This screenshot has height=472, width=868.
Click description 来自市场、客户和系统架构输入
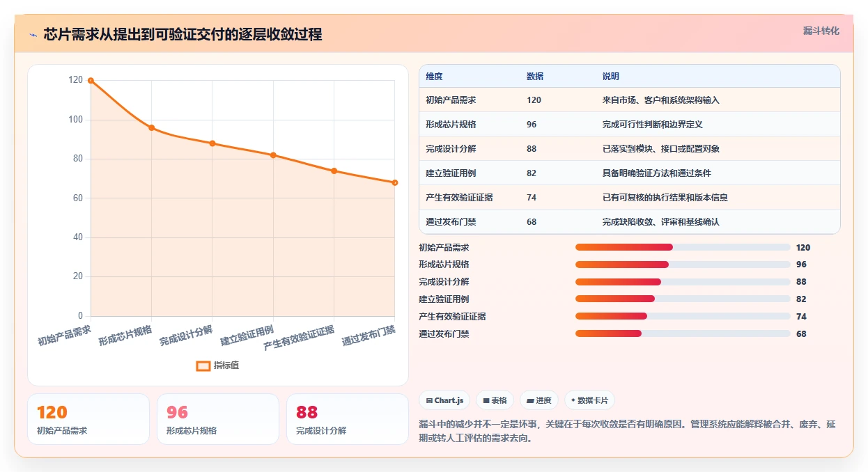point(660,100)
